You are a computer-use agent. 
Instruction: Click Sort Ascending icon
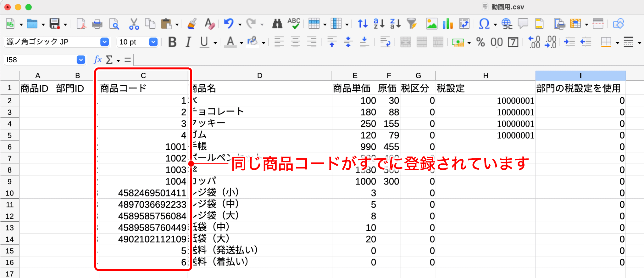tap(379, 24)
